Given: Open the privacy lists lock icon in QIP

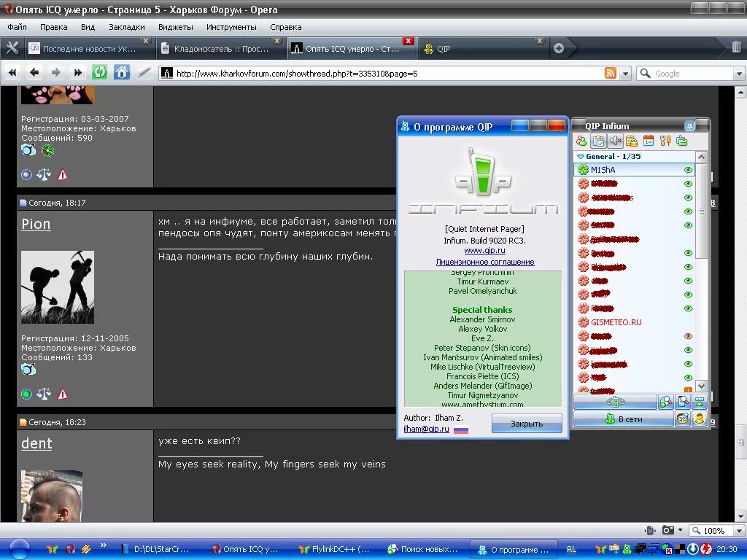Looking at the screenshot, I should pyautogui.click(x=631, y=141).
